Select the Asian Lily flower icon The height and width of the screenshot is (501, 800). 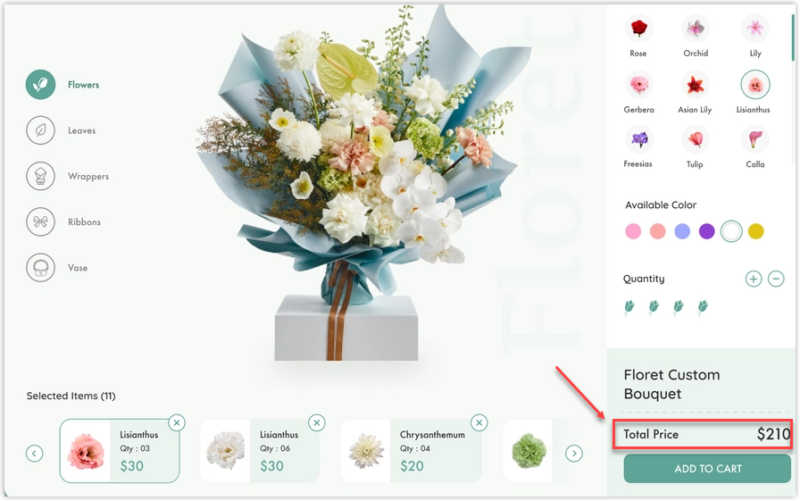point(695,85)
